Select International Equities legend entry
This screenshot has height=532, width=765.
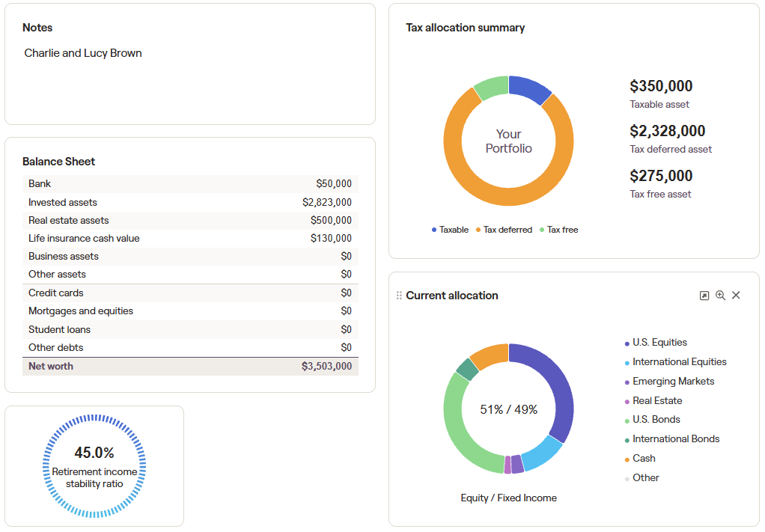coord(679,362)
